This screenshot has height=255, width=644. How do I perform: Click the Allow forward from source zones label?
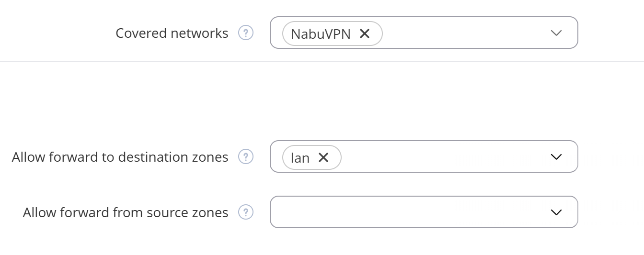point(126,212)
